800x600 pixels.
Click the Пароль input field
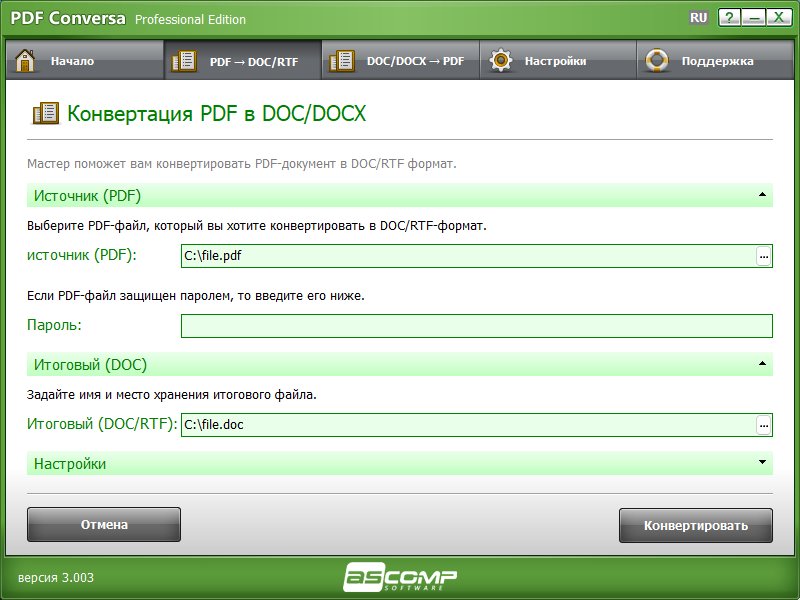(477, 326)
